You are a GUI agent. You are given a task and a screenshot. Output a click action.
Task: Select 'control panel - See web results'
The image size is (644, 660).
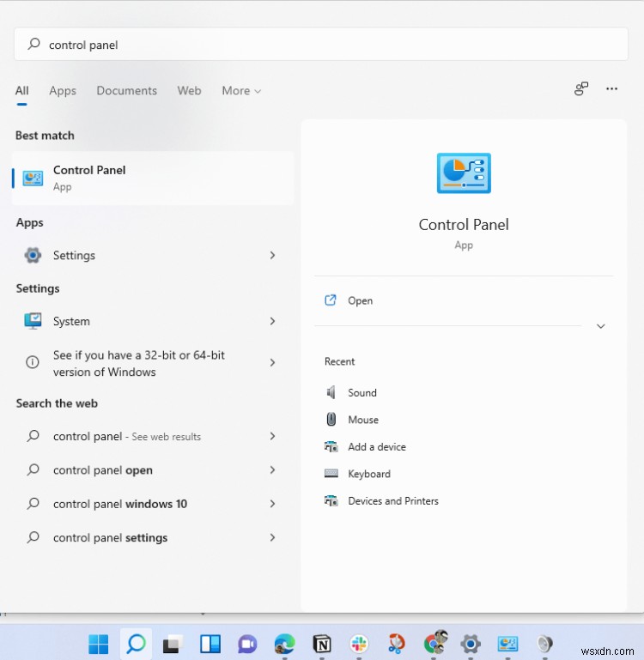tap(153, 436)
